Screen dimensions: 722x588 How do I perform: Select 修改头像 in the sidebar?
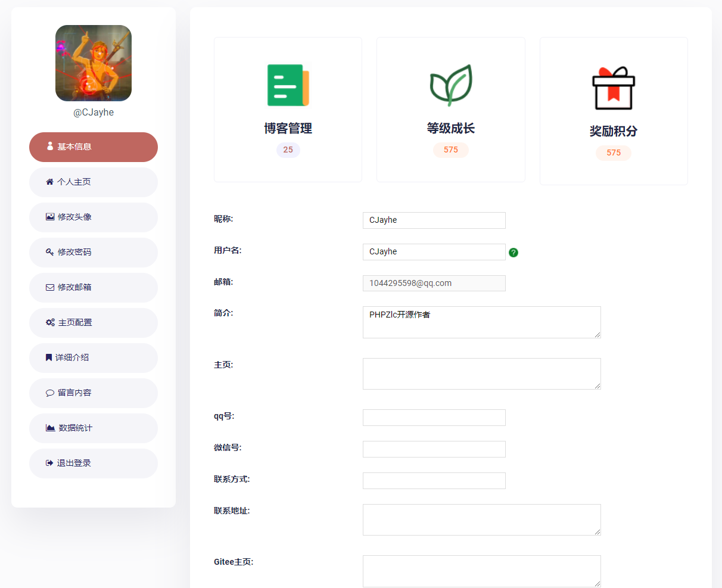94,217
